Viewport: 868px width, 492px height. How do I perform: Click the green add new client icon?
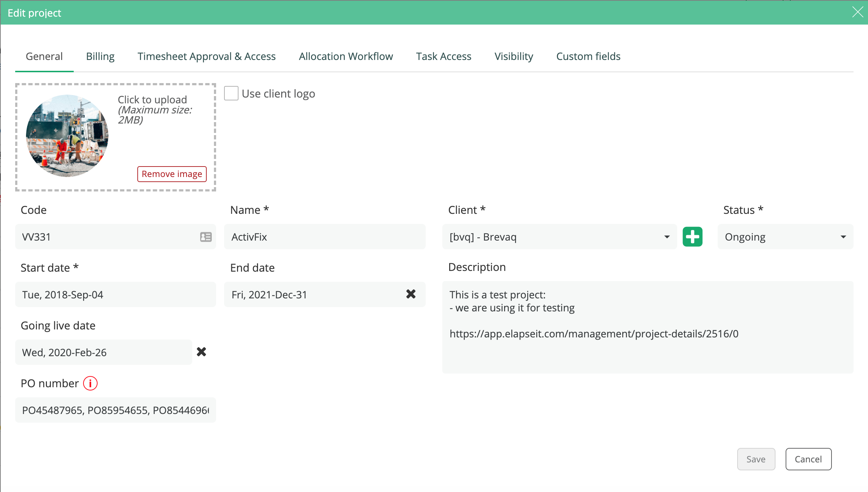692,237
